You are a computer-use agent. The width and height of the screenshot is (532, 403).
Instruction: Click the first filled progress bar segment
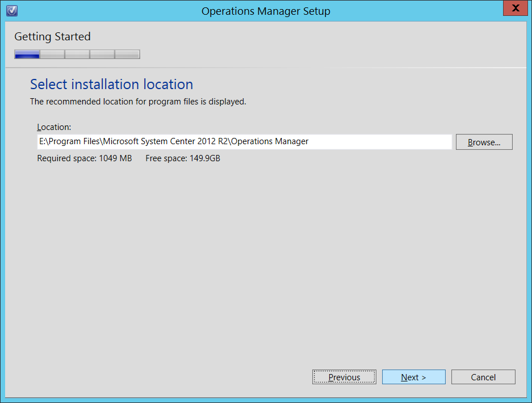pos(26,53)
